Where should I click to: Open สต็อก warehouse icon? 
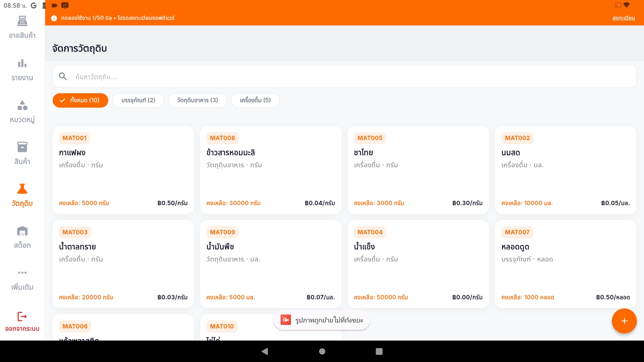pos(22,231)
